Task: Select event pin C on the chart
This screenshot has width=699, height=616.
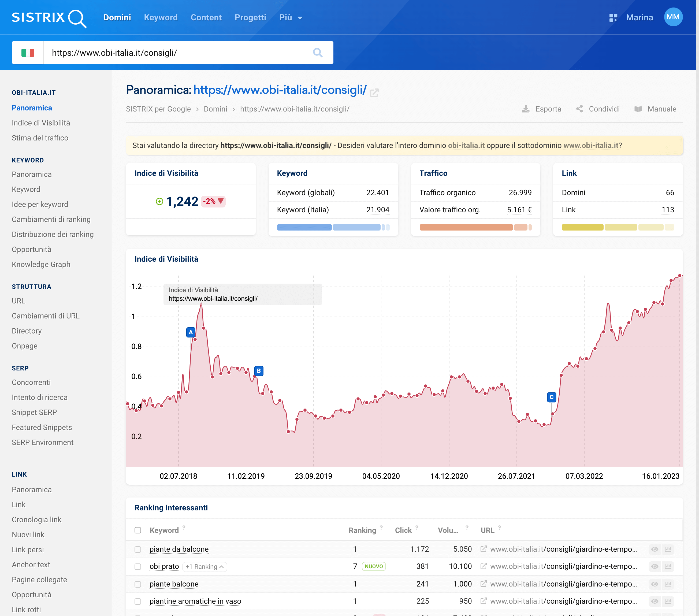Action: coord(551,397)
